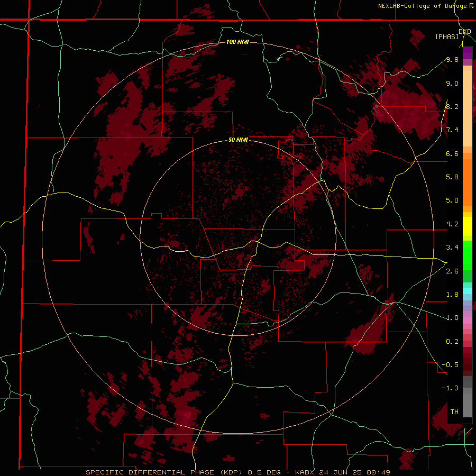Click the 9.0 value on the color scale
Image resolution: width=476 pixels, height=476 pixels.
click(x=452, y=83)
